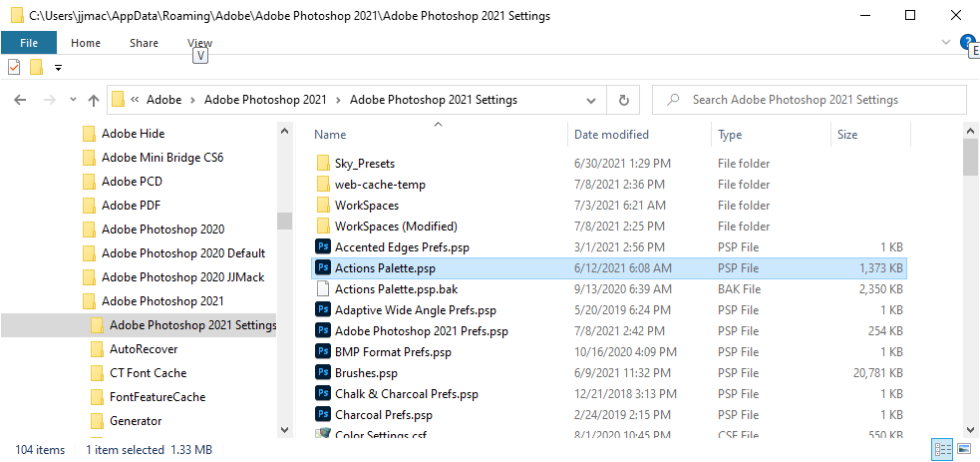This screenshot has width=980, height=462.
Task: Click navigation pane scroll down arrow
Action: tap(284, 429)
